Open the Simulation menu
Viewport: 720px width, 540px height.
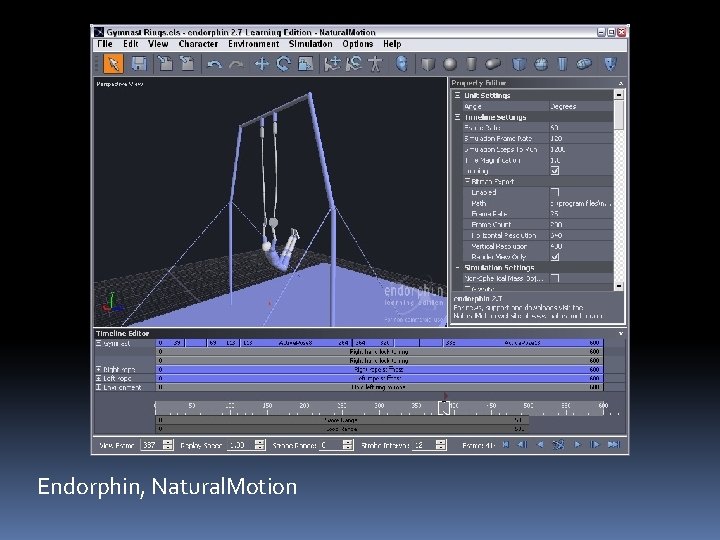pos(310,44)
